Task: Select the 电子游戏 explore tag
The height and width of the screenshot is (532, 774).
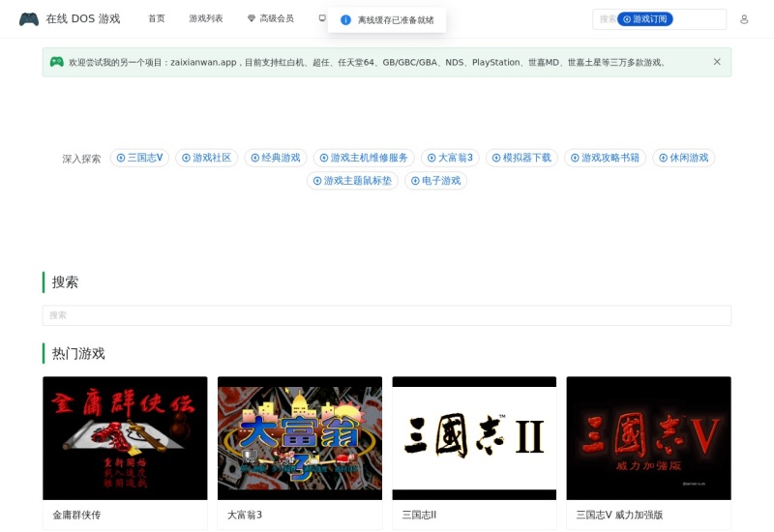Action: (x=436, y=181)
